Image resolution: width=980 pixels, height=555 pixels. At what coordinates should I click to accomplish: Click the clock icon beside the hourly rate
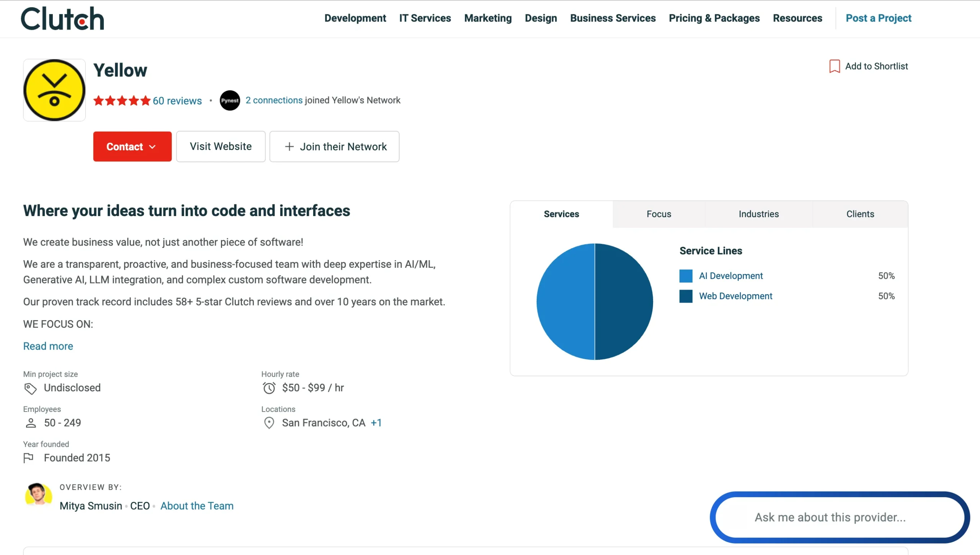[x=269, y=388]
